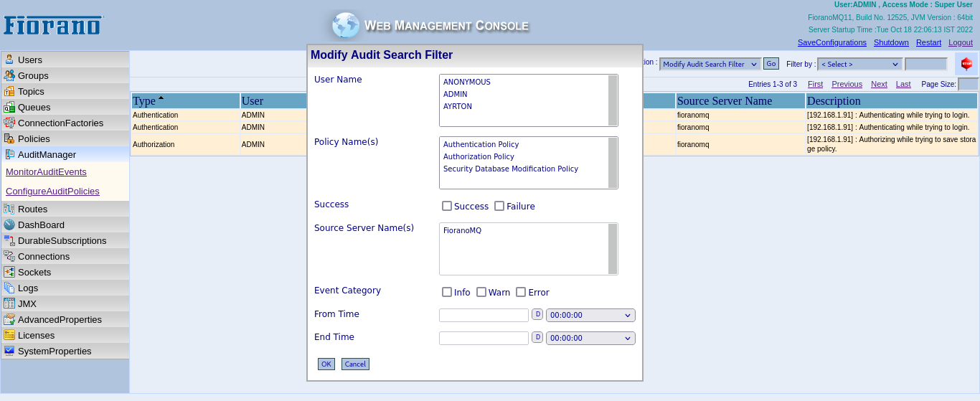Click the Groups sidebar icon
Viewport: 980px width, 401px height.
(x=9, y=75)
